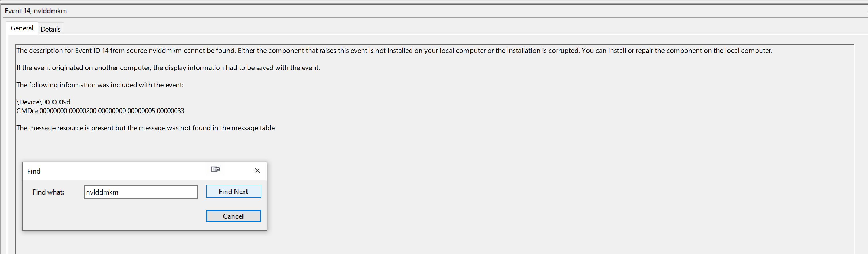
Task: Focus the Find what text field
Action: (141, 192)
